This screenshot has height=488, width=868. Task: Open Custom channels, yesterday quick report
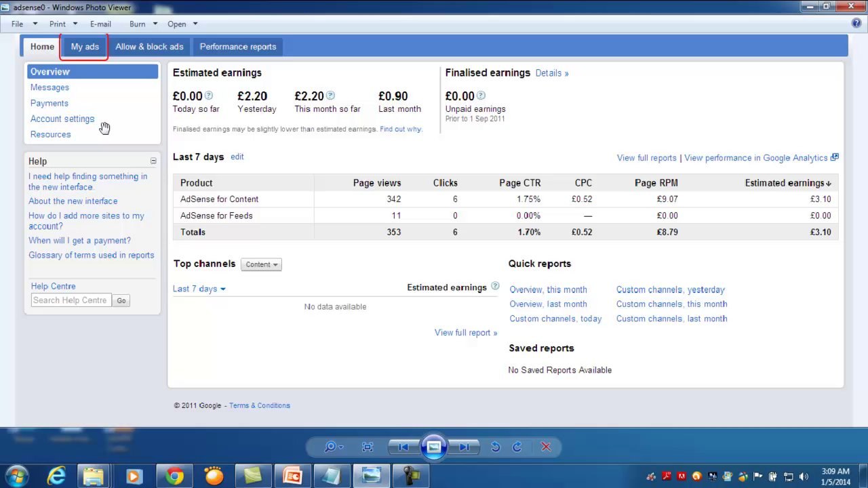click(x=671, y=289)
